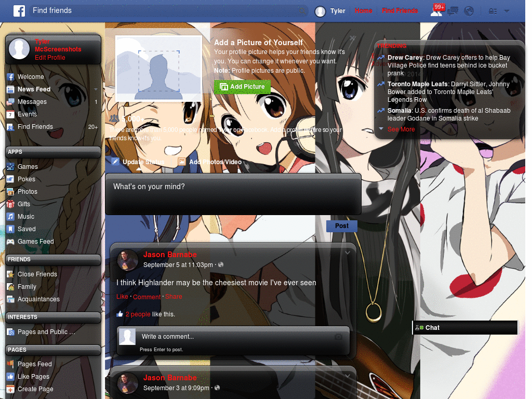Click the Games icon under Apps
The height and width of the screenshot is (399, 532).
tap(10, 167)
